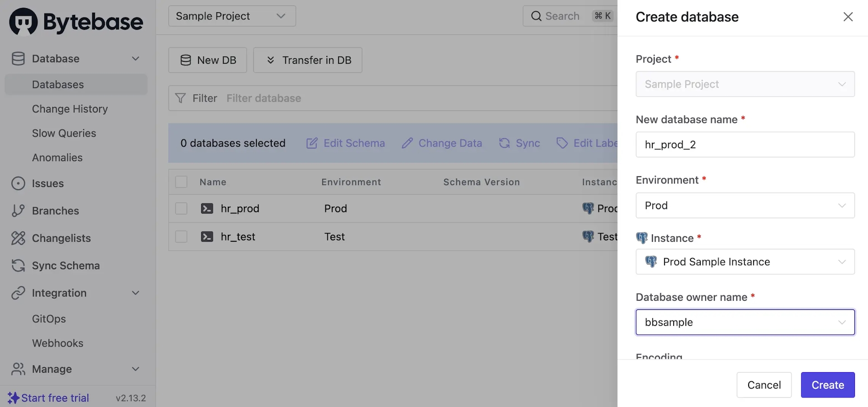This screenshot has width=868, height=407.
Task: Collapse the Database sidebar section
Action: coord(136,59)
